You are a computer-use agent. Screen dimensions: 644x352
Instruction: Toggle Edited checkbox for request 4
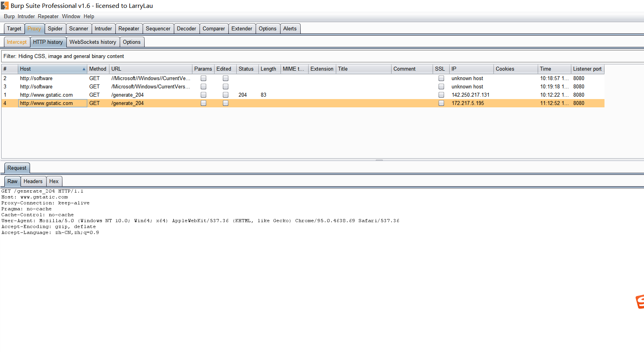pyautogui.click(x=226, y=103)
